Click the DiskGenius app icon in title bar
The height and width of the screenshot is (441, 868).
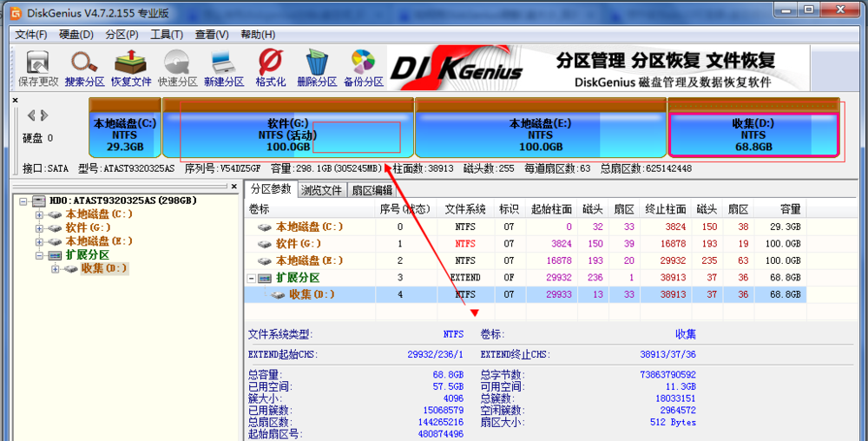[16, 13]
